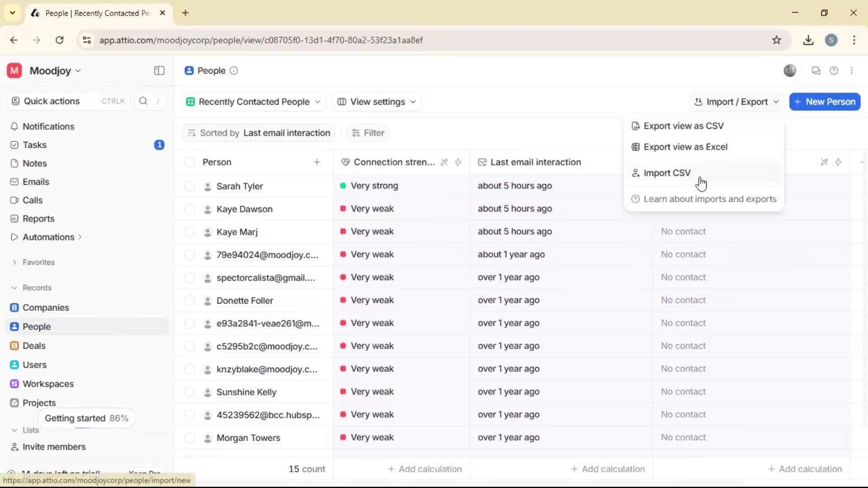The image size is (868, 488).
Task: Open a new browser tab
Action: point(185,13)
